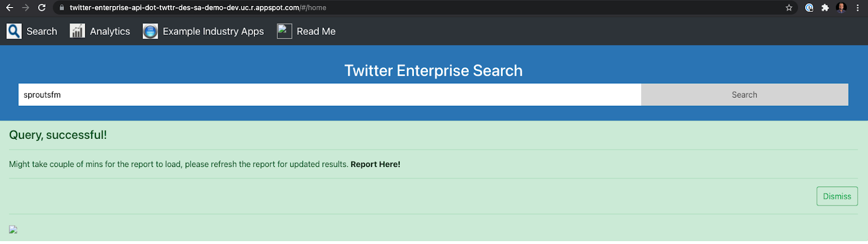The height and width of the screenshot is (244, 868).
Task: Click the search field containing sproutsfm
Action: coord(329,95)
